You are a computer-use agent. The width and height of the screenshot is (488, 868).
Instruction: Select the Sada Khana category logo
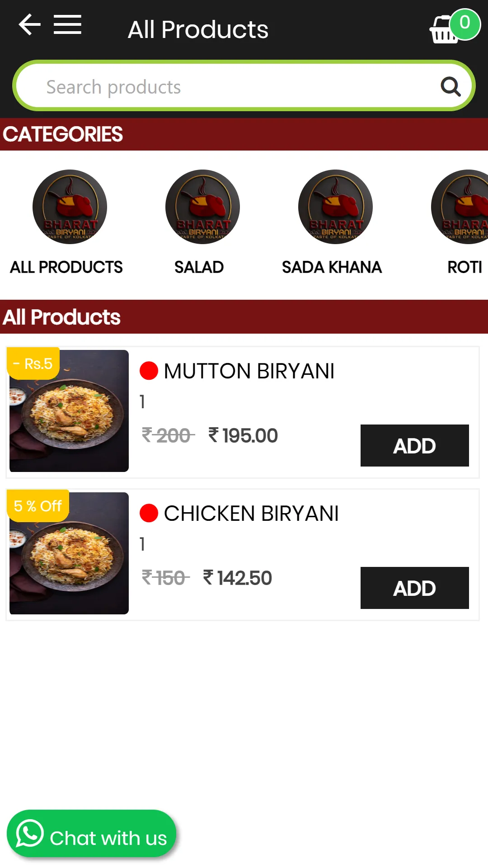click(335, 207)
